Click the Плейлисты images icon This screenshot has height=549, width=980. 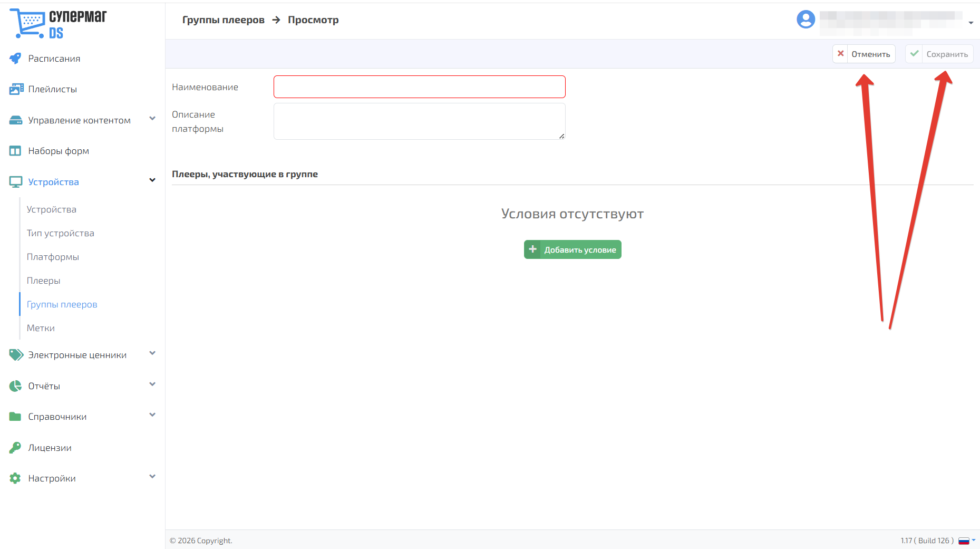[16, 89]
